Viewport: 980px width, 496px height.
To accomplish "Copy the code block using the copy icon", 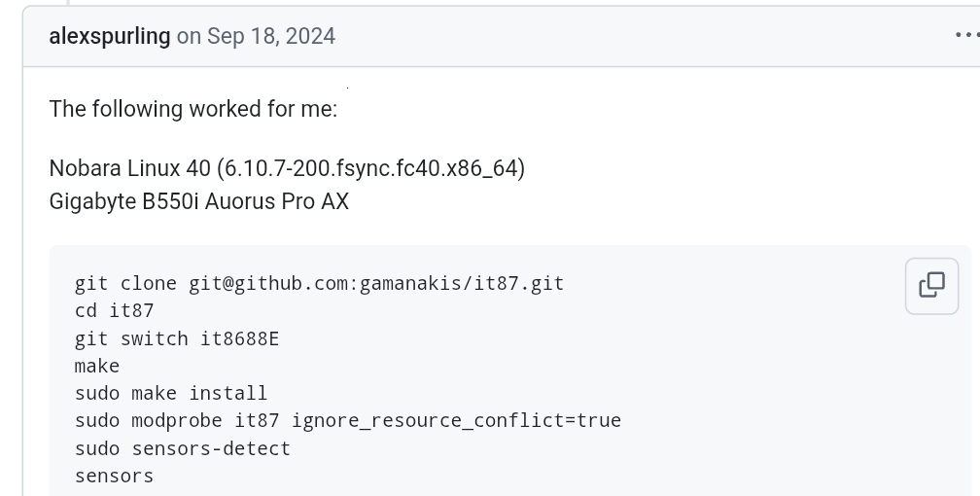I will pos(931,285).
